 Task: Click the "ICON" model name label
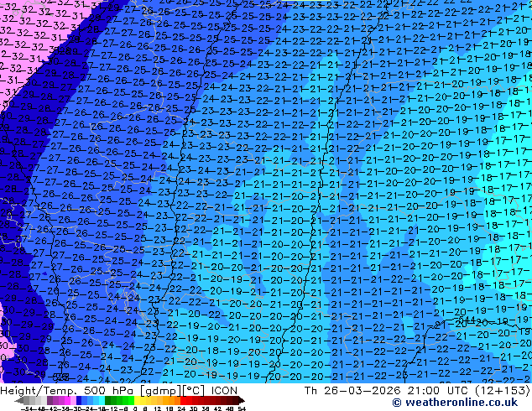[224, 390]
